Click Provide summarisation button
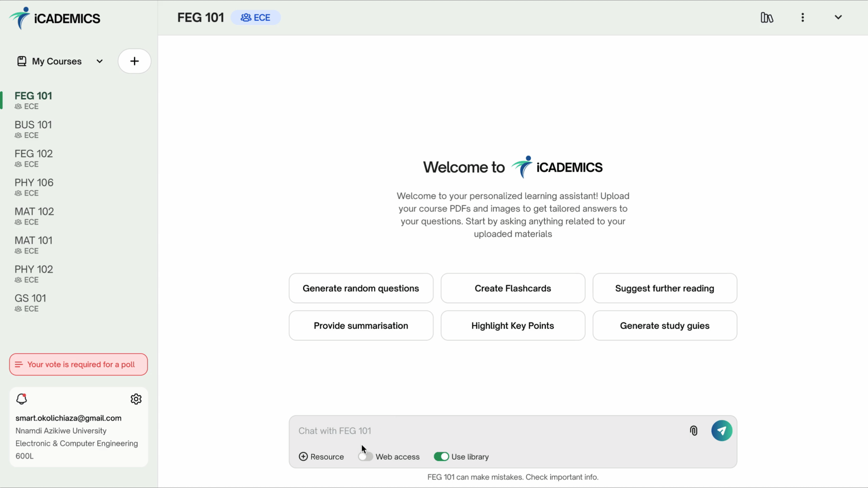Viewport: 868px width, 488px height. [361, 325]
